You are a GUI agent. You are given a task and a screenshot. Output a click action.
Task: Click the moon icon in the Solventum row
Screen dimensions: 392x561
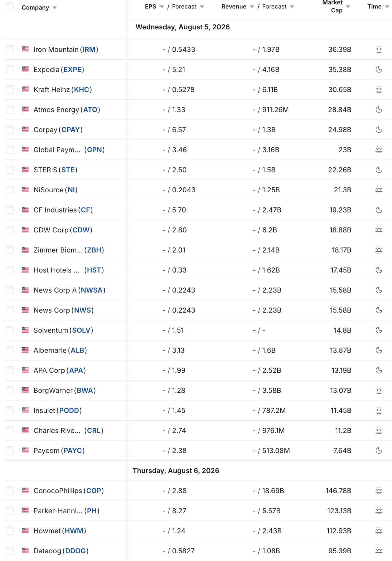point(379,330)
